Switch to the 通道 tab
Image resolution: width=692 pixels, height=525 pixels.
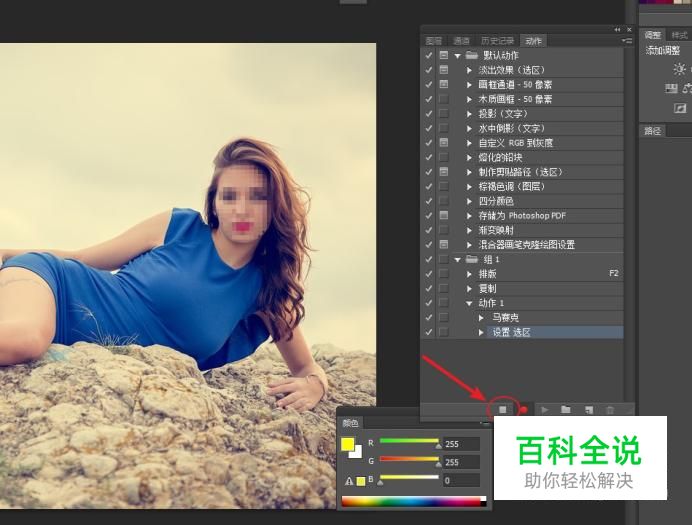pos(462,41)
